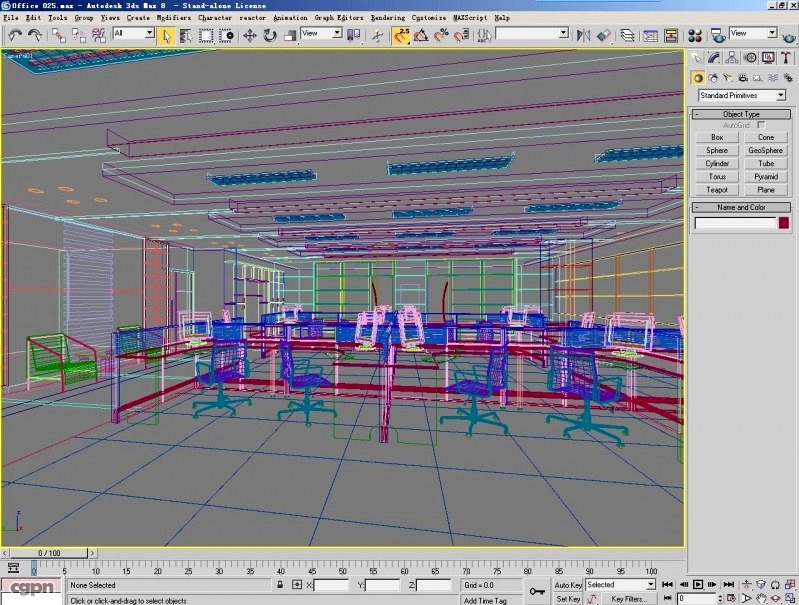Click Select and Manipulate icon
The height and width of the screenshot is (605, 799).
377,35
